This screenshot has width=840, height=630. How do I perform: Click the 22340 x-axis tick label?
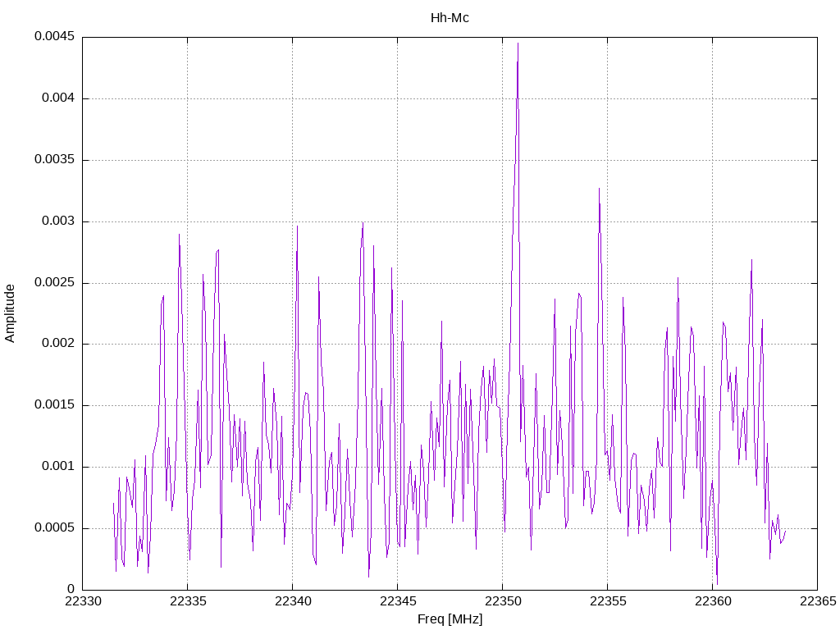click(x=292, y=603)
